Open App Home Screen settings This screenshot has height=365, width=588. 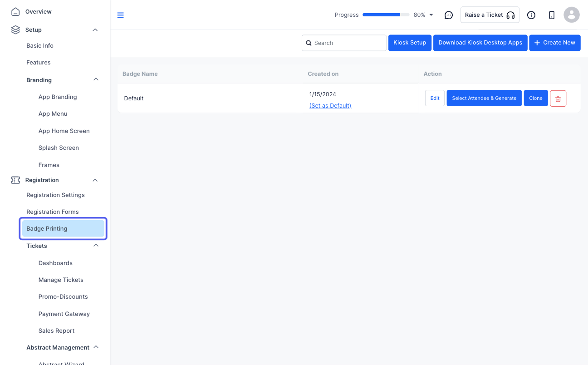coord(64,131)
